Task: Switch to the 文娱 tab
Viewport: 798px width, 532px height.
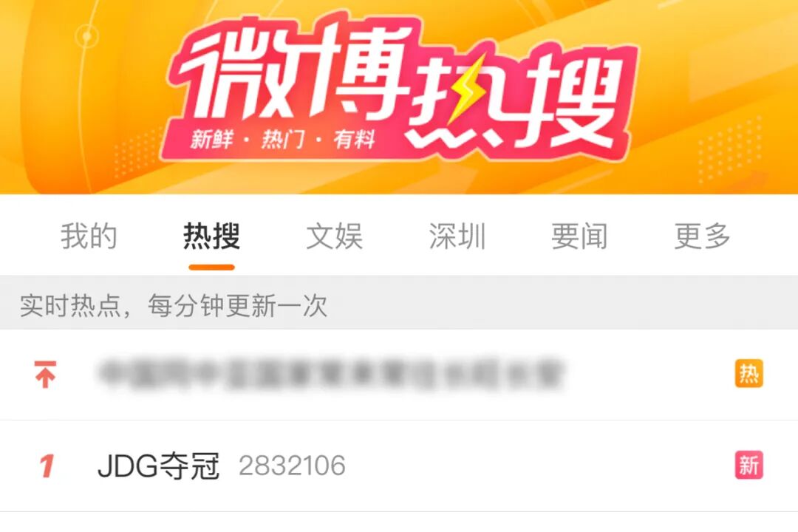Action: point(335,236)
